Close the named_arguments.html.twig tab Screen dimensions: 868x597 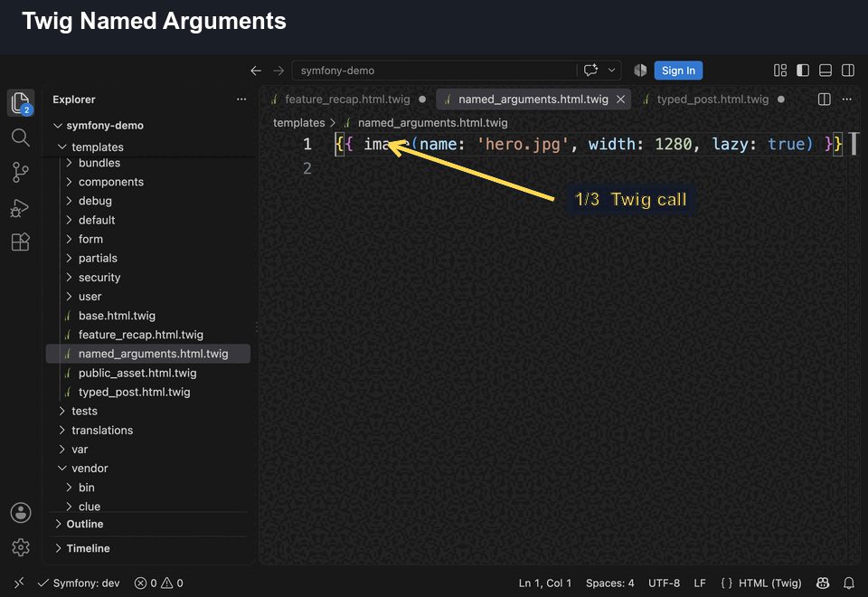click(620, 99)
